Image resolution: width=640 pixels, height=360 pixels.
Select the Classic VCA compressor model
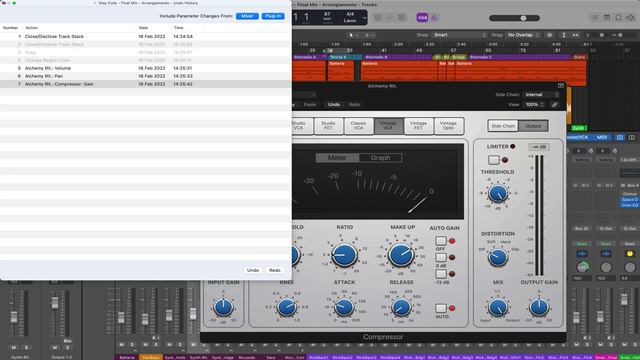click(x=358, y=126)
